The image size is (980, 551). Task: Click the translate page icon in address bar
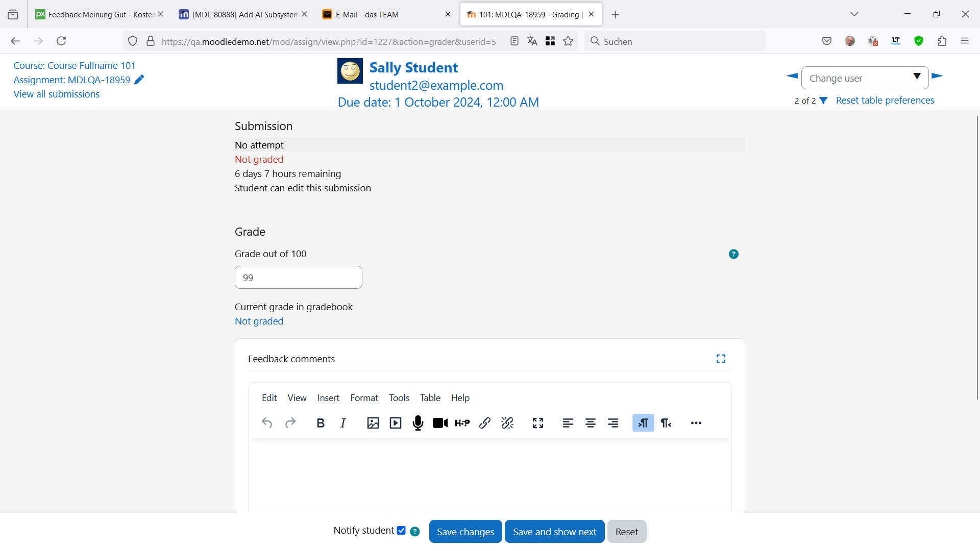click(x=532, y=41)
